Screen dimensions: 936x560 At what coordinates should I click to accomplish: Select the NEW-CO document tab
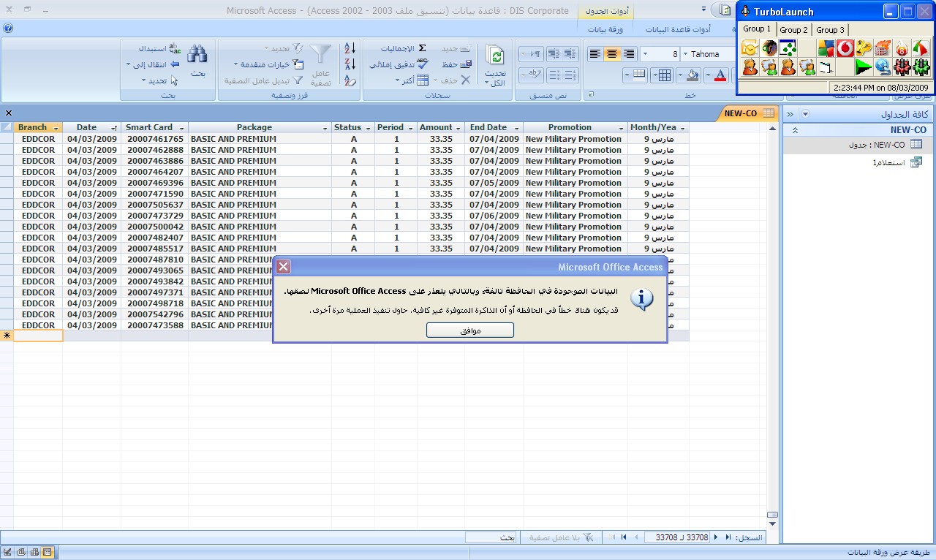pos(747,113)
